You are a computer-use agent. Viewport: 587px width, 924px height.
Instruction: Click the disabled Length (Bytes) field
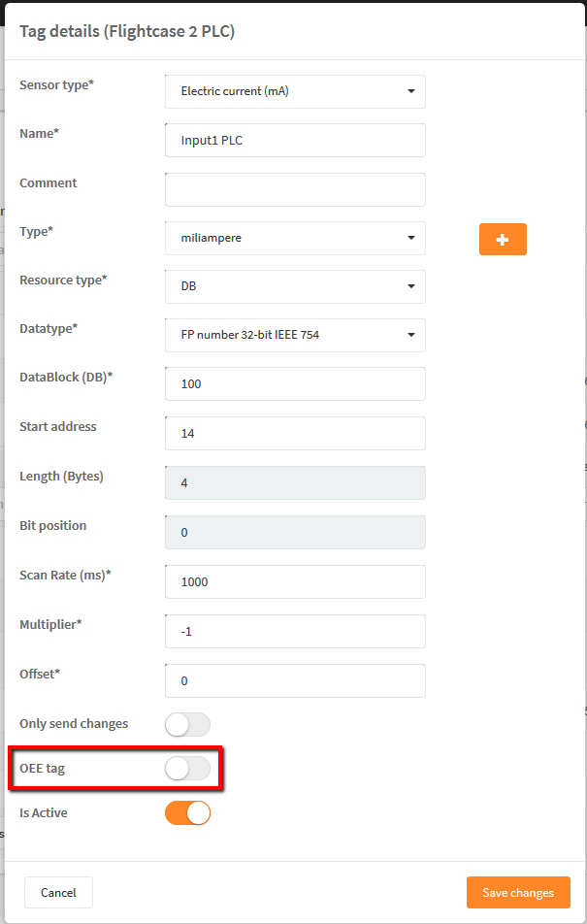tap(295, 483)
